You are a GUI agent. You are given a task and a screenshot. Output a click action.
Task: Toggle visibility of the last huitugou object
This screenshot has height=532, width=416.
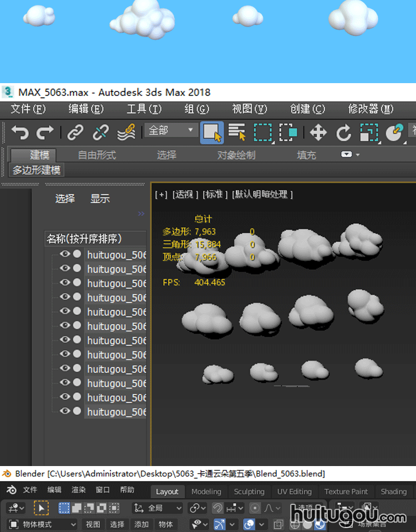[65, 411]
